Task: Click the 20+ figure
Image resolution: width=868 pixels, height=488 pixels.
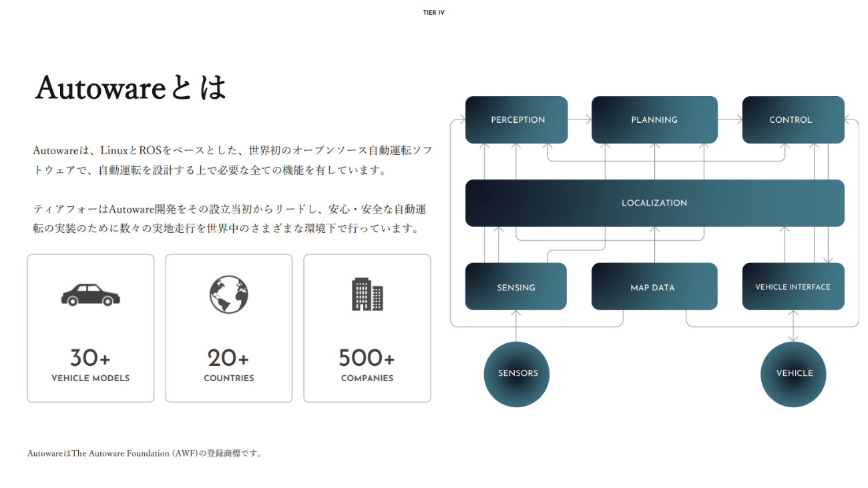Action: click(x=228, y=358)
